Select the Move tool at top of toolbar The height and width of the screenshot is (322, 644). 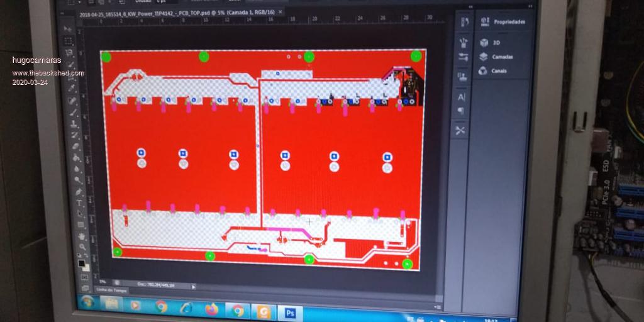point(68,30)
